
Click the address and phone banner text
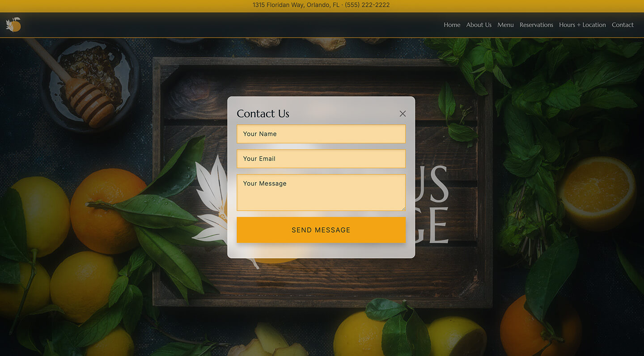tap(321, 5)
